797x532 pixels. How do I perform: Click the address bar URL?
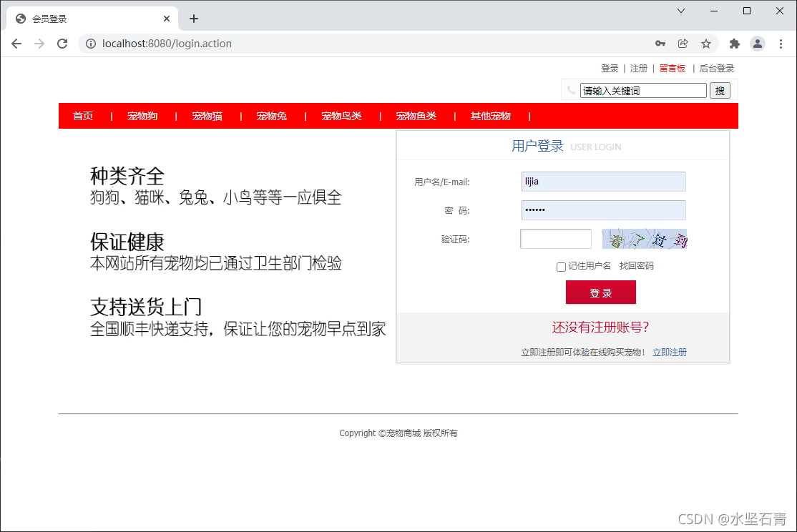coord(167,44)
